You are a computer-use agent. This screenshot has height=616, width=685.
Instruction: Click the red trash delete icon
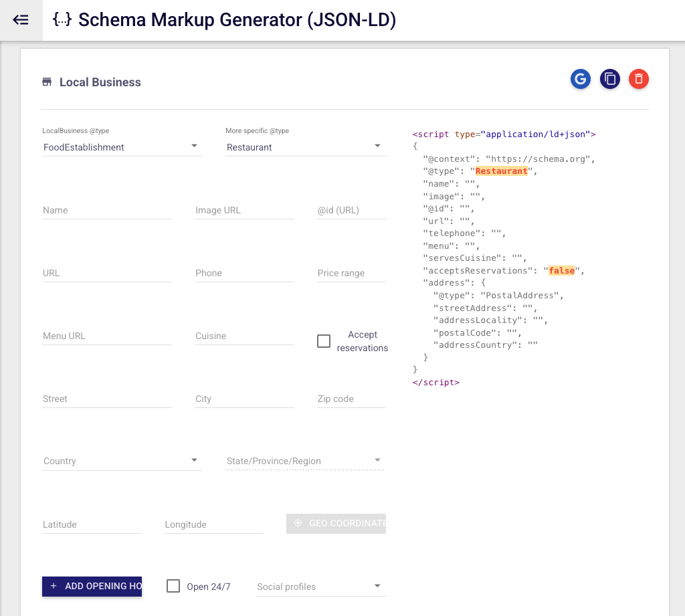(x=639, y=79)
